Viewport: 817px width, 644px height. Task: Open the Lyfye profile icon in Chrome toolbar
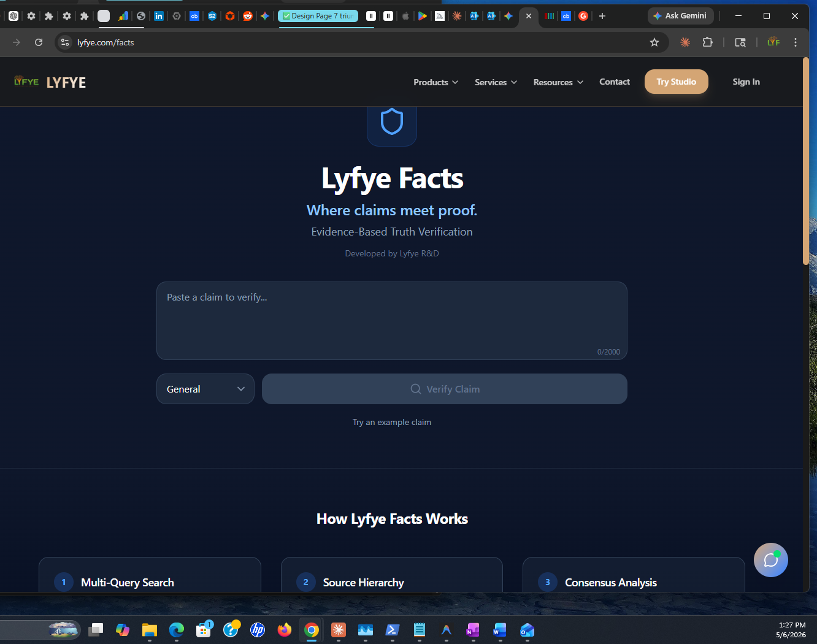[773, 42]
